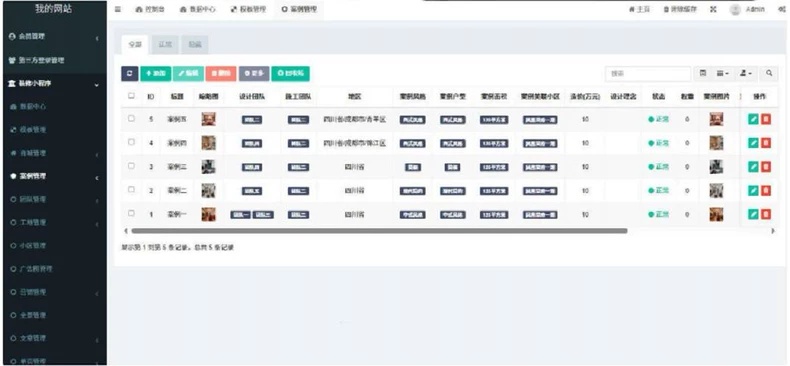Open the export dropdown in table toolbar
Viewport: 790px width, 366px height.
click(x=746, y=74)
